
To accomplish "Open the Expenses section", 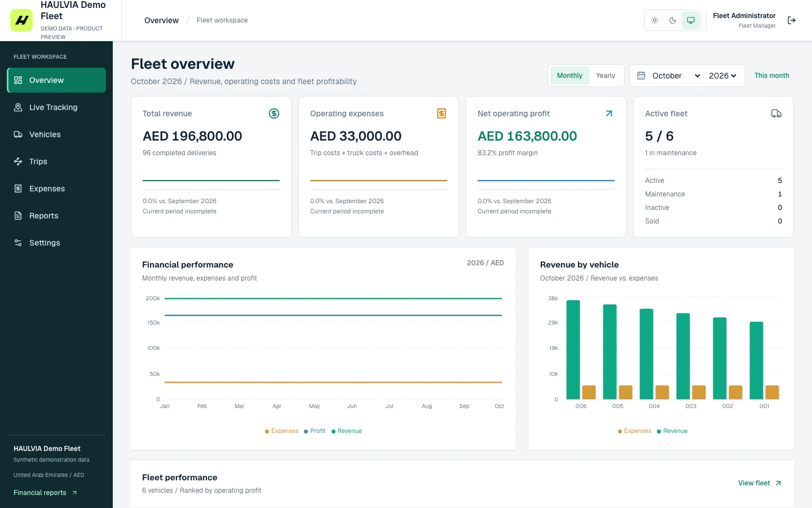I will tap(56, 189).
